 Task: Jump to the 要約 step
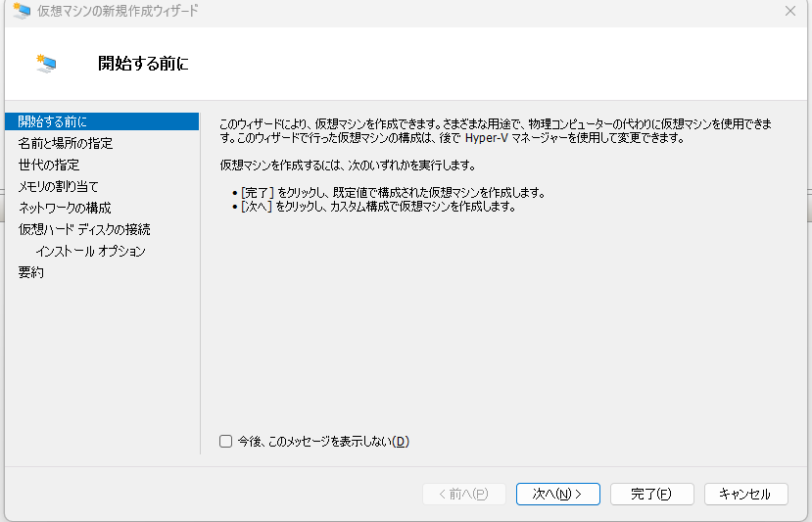coord(31,272)
